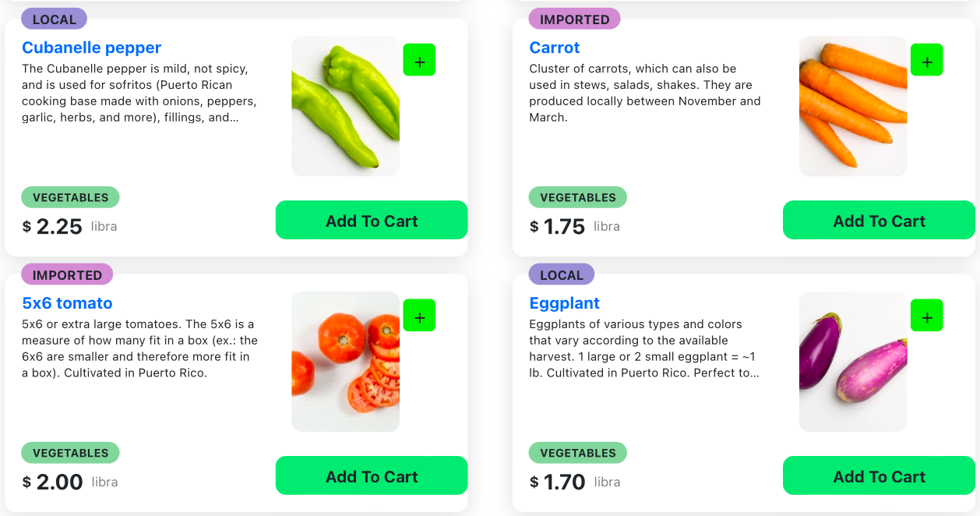Click the Imported badge above Carrot

tap(574, 19)
